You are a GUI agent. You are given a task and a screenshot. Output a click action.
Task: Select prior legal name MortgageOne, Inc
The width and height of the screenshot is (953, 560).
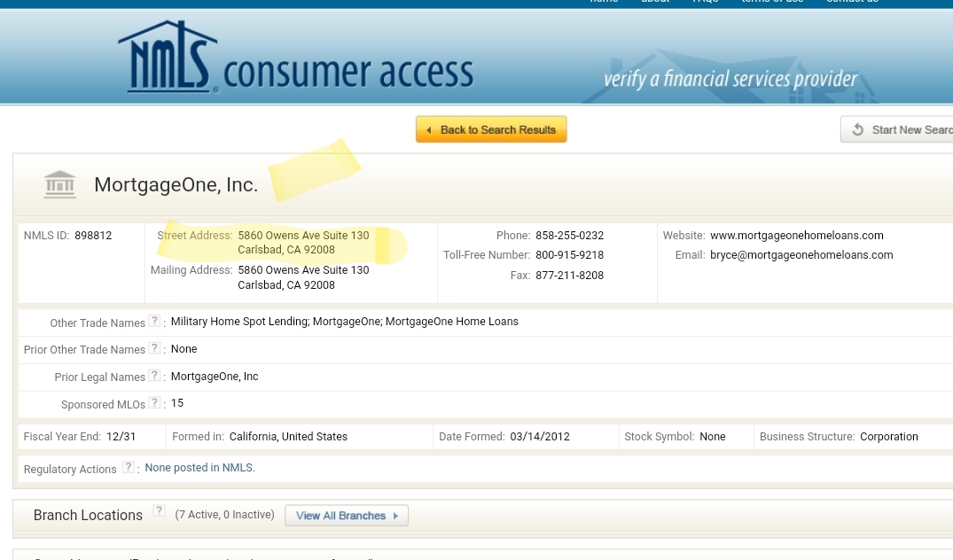click(x=215, y=377)
